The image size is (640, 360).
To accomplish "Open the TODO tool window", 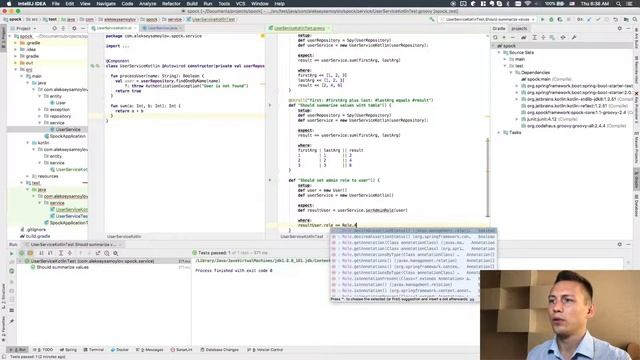I will pyautogui.click(x=43, y=350).
